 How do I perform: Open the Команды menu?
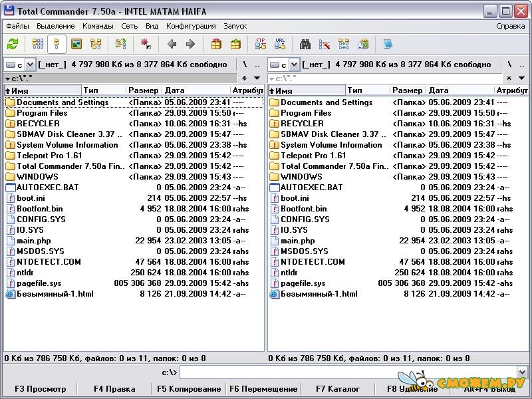click(98, 26)
